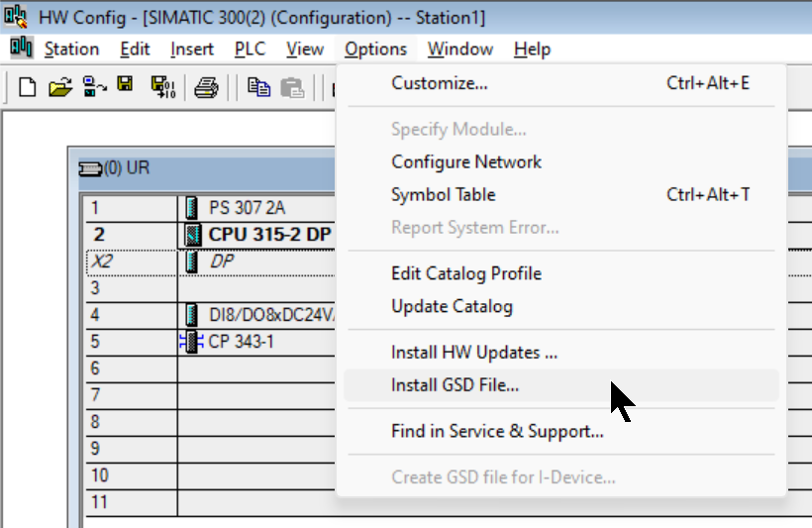Select slot 6 number cell
Screen dimensions: 812x528
[131, 369]
